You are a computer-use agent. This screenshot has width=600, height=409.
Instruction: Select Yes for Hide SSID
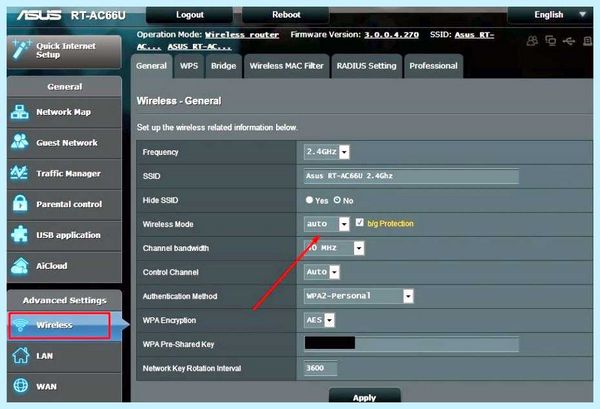[x=309, y=200]
